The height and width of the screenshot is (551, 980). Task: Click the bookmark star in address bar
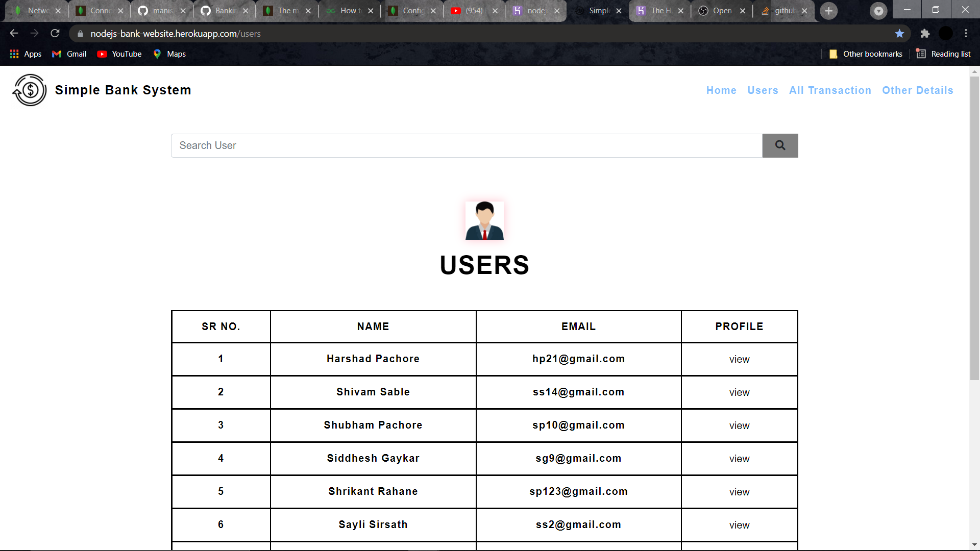[899, 33]
